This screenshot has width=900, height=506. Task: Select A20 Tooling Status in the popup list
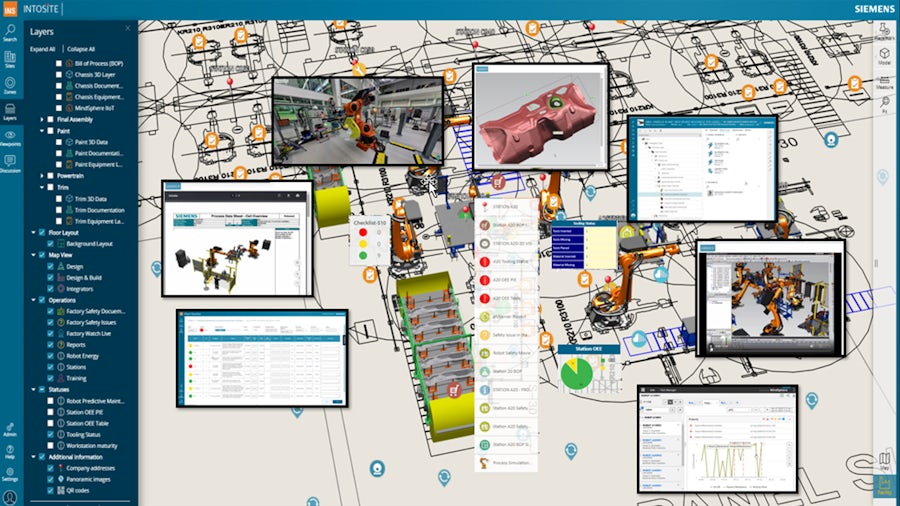[x=506, y=262]
